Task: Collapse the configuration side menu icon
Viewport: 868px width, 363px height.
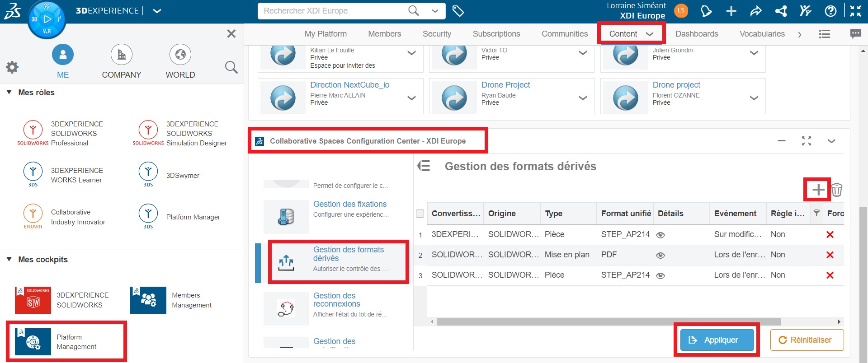Action: (424, 166)
